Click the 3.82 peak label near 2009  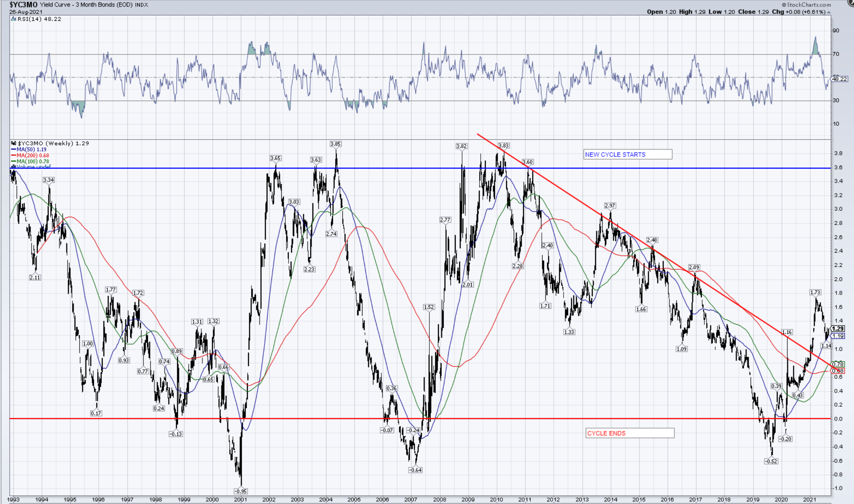(x=461, y=146)
